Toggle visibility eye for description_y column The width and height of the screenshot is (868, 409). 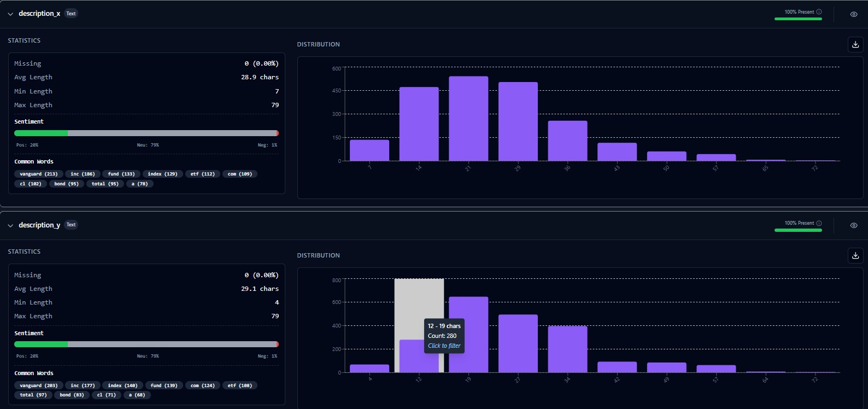853,225
